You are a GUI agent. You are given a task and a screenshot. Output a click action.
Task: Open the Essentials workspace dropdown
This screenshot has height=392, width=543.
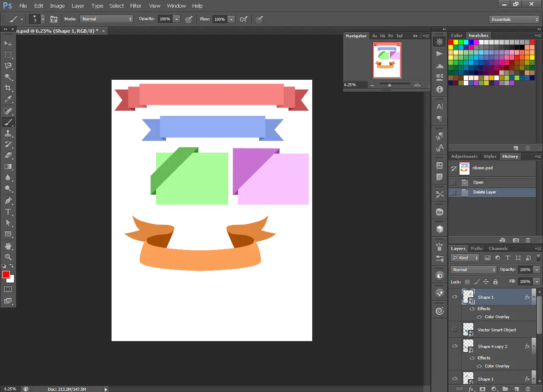514,20
